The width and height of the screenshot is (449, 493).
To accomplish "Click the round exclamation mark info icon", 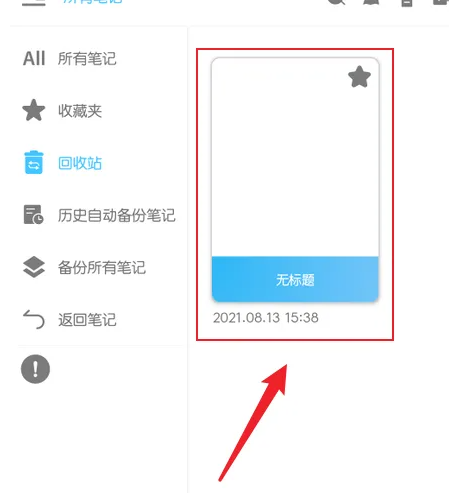I will [35, 369].
